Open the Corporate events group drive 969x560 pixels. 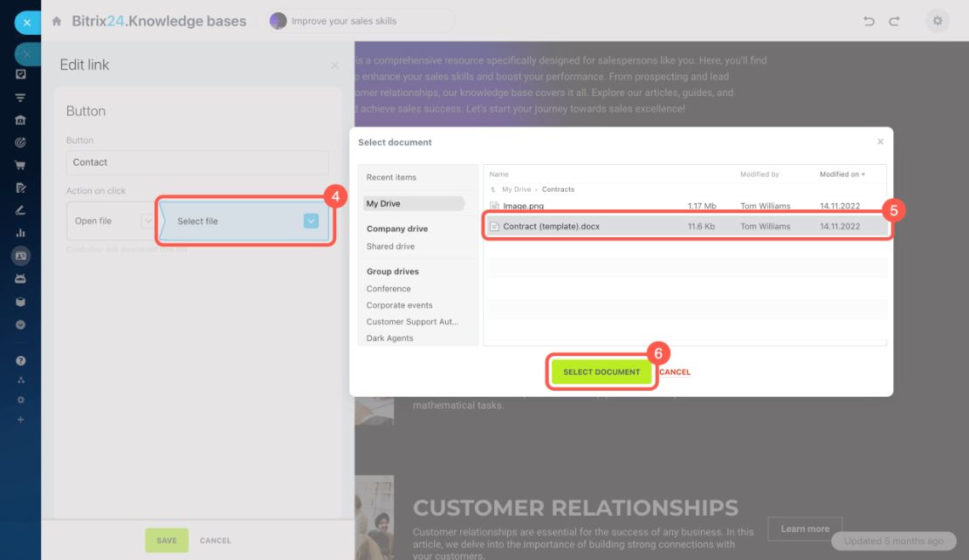[x=399, y=305]
